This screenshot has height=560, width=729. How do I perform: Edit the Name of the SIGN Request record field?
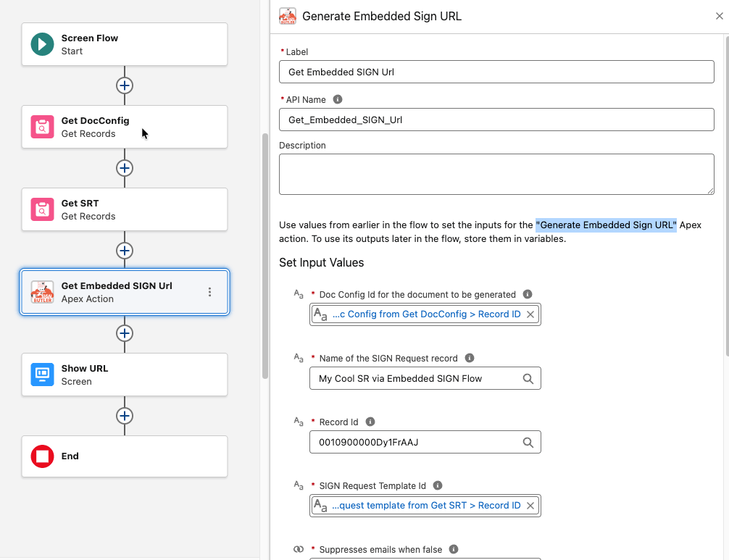(x=425, y=379)
